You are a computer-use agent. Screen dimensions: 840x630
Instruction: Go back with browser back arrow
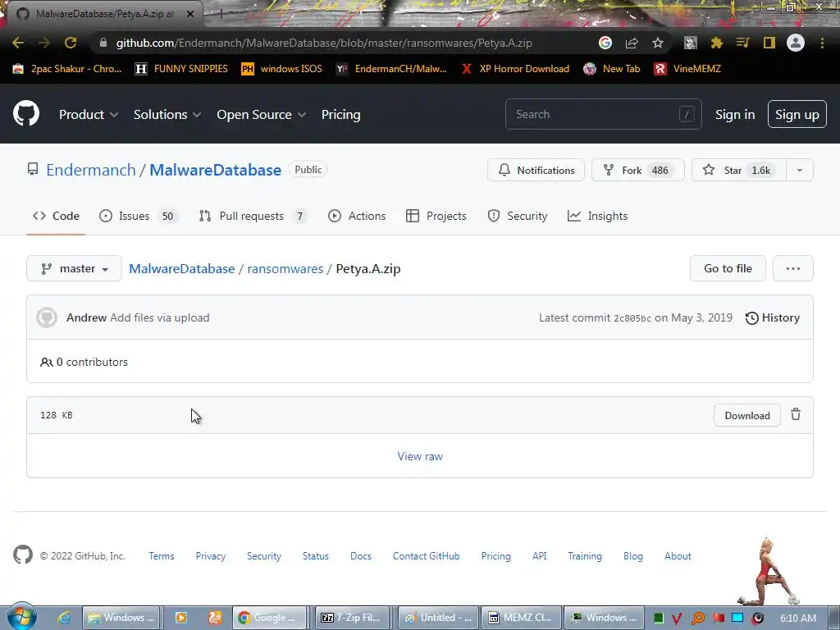coord(18,43)
